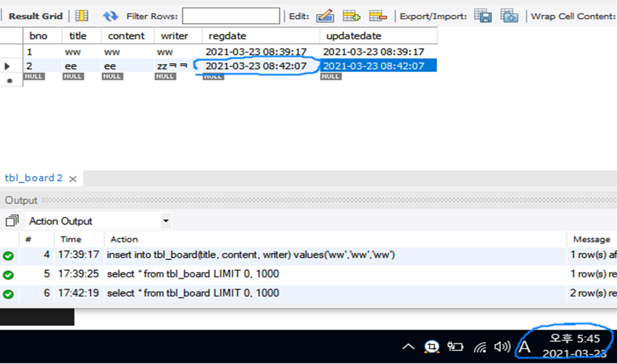
Task: Click the refresh results arrows icon
Action: click(x=110, y=15)
